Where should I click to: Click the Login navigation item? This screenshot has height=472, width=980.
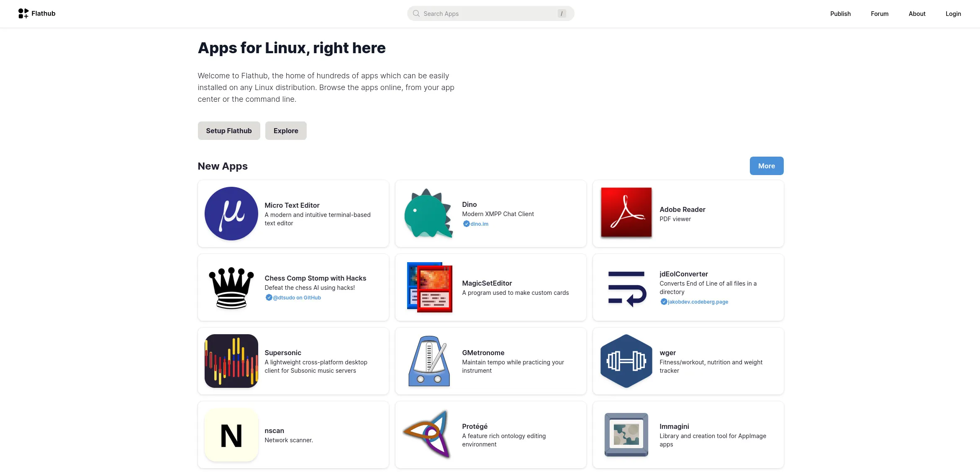coord(952,13)
